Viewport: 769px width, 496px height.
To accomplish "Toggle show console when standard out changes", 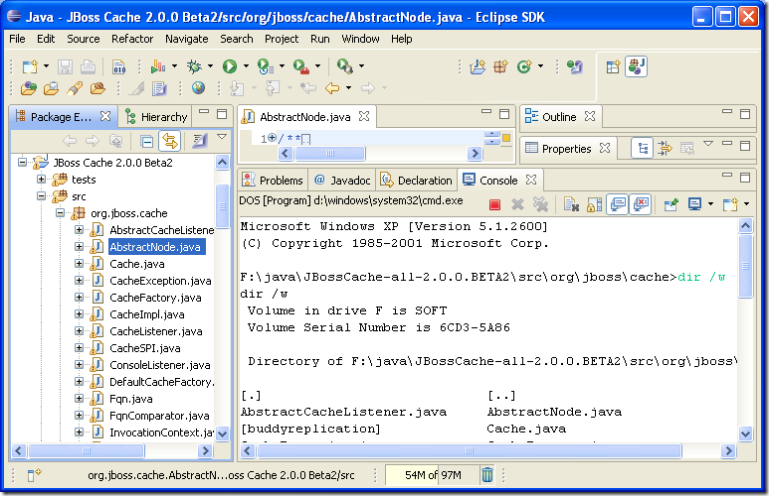I will point(618,204).
